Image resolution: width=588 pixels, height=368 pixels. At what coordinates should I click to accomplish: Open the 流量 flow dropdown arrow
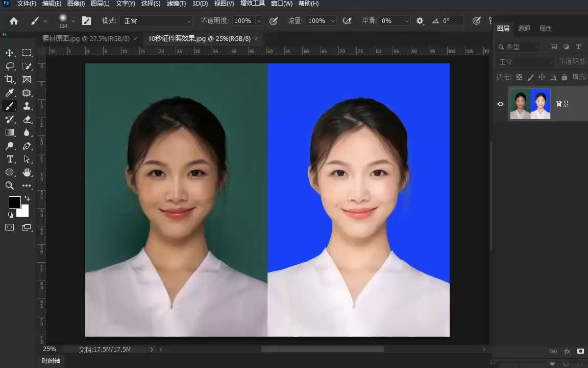pyautogui.click(x=332, y=21)
